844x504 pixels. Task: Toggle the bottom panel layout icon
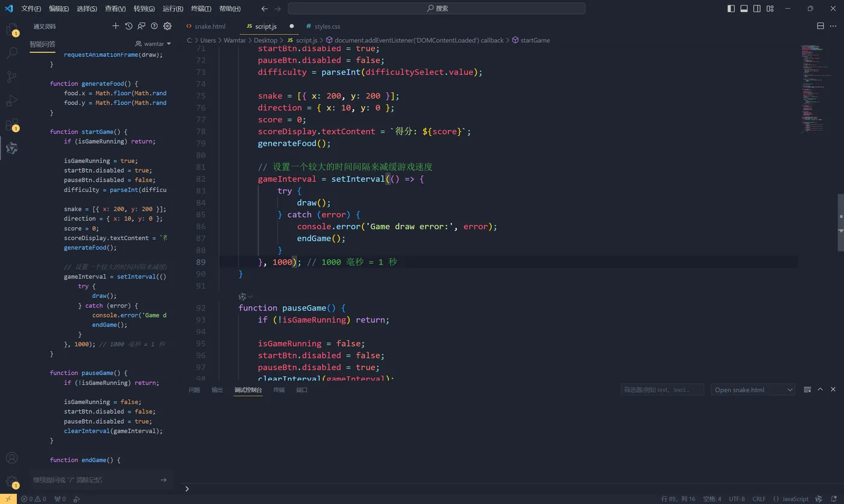[744, 8]
